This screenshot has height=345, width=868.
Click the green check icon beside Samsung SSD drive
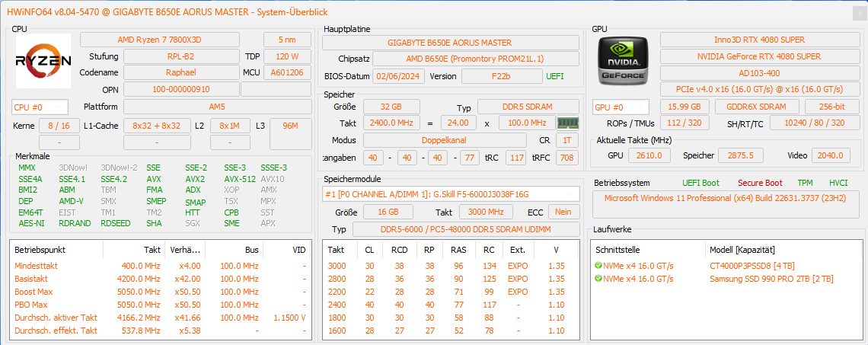coord(598,279)
